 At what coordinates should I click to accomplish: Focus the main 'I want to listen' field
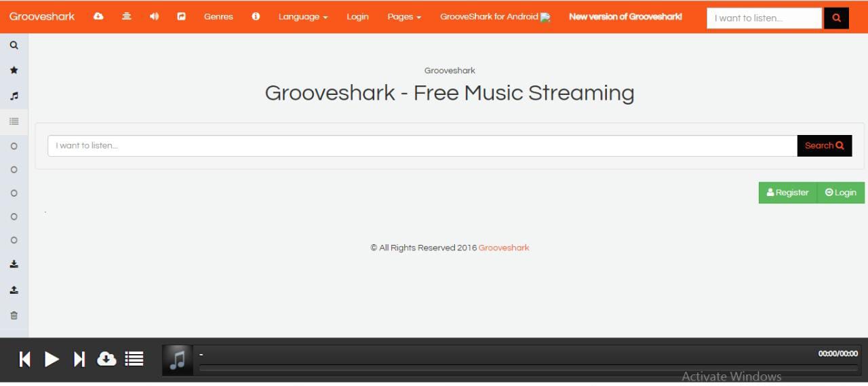(422, 146)
